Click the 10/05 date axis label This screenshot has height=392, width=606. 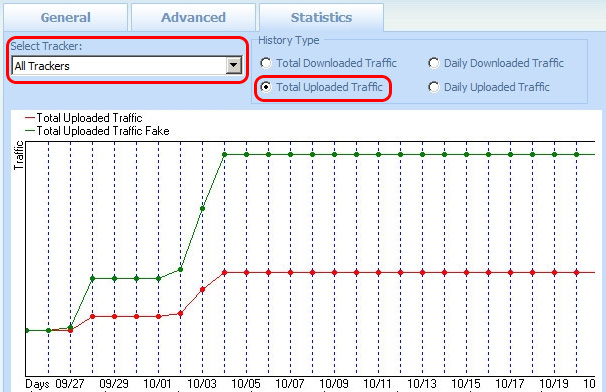point(246,384)
